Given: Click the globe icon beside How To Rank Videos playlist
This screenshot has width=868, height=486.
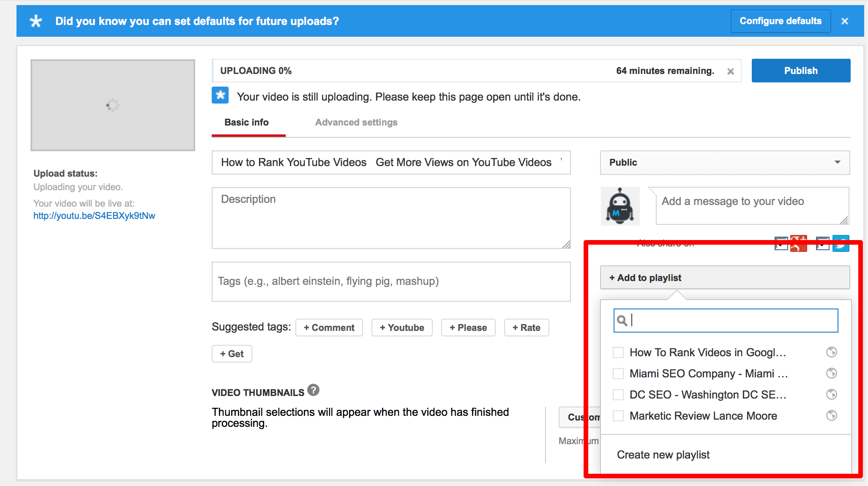Looking at the screenshot, I should (831, 352).
